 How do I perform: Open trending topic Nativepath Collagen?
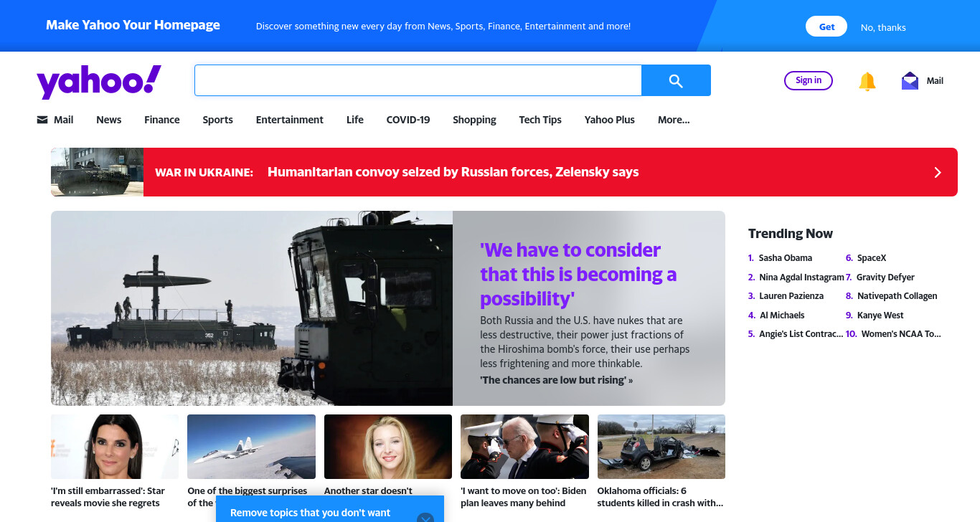point(897,296)
